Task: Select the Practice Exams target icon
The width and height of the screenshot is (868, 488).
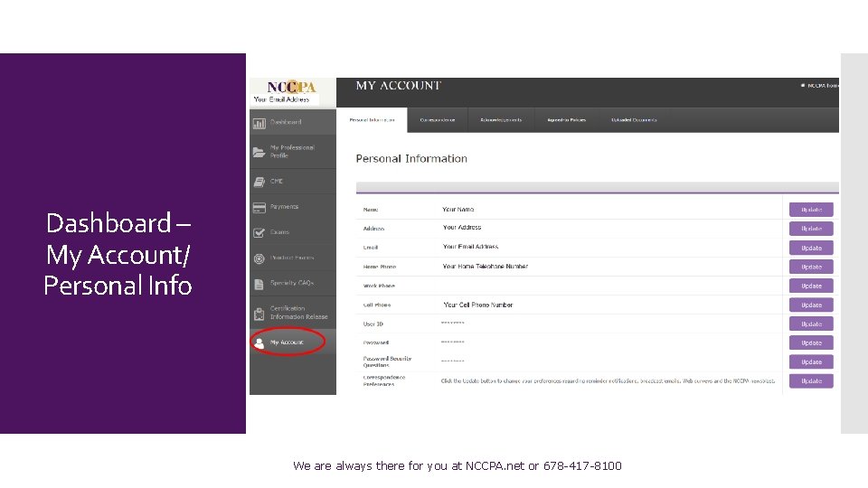Action: tap(259, 258)
